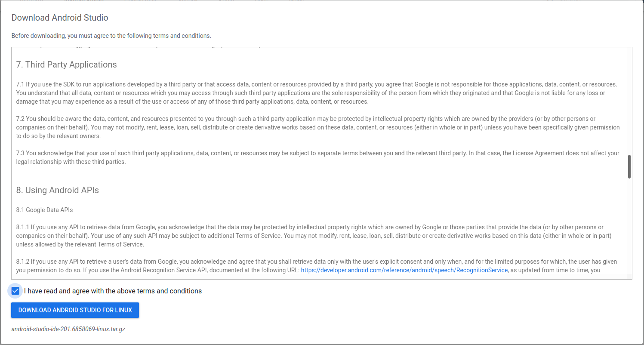Click paragraph 7.1 about SDK third party applications
This screenshot has width=644, height=345.
[317, 93]
